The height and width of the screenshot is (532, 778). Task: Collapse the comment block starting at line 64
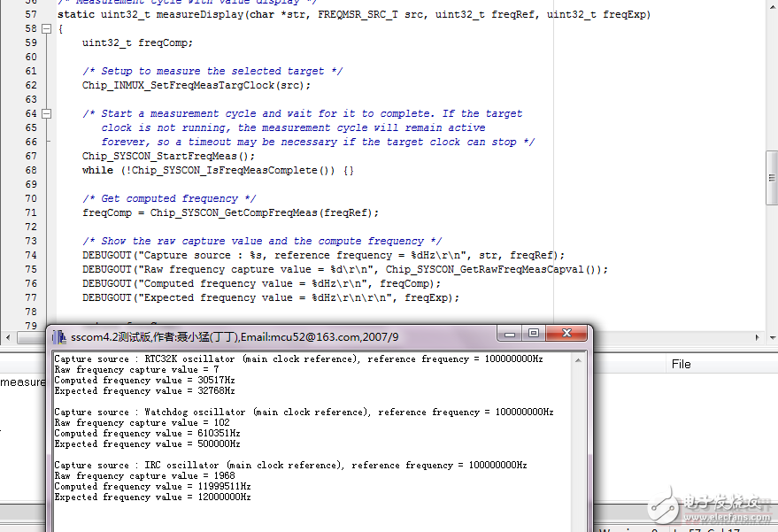47,113
